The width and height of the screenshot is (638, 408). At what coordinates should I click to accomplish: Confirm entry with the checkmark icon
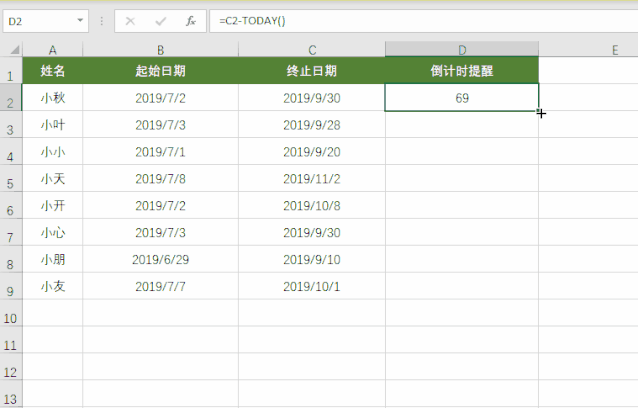tap(161, 21)
